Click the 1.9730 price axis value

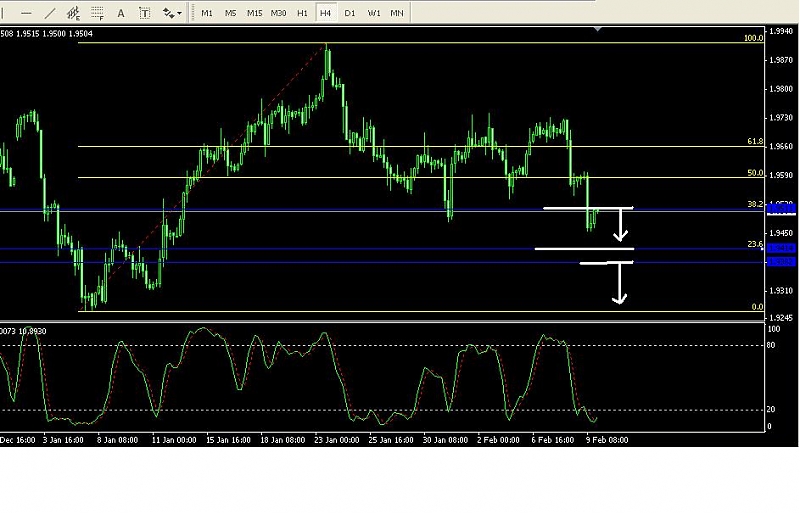coord(782,118)
